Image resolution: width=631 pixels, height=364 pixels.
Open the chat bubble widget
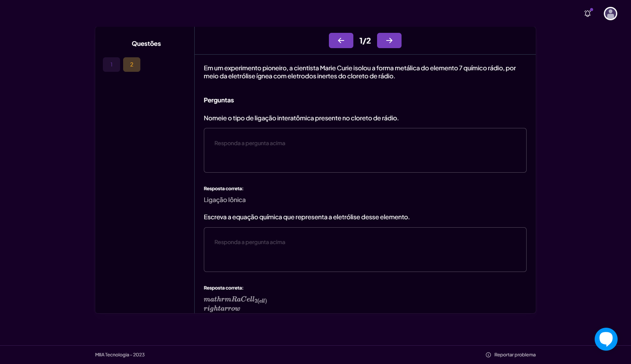point(606,339)
